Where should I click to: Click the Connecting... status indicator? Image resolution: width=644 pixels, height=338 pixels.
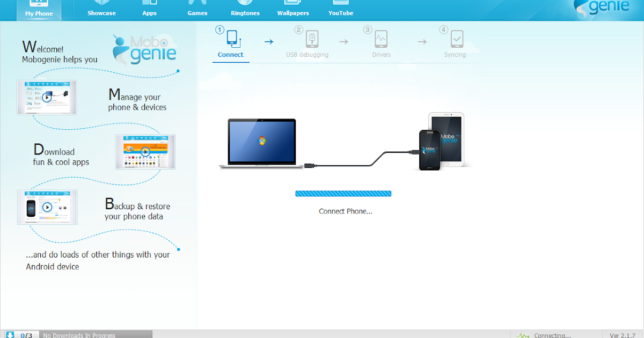[553, 335]
